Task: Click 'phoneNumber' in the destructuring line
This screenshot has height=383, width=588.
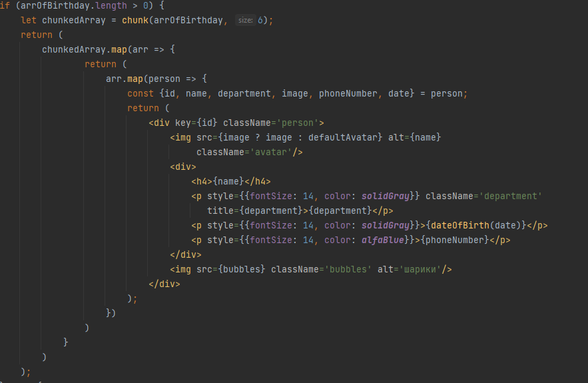Action: click(x=348, y=93)
